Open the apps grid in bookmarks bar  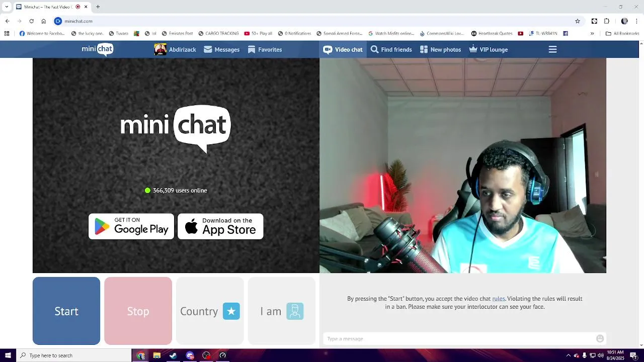tap(7, 34)
